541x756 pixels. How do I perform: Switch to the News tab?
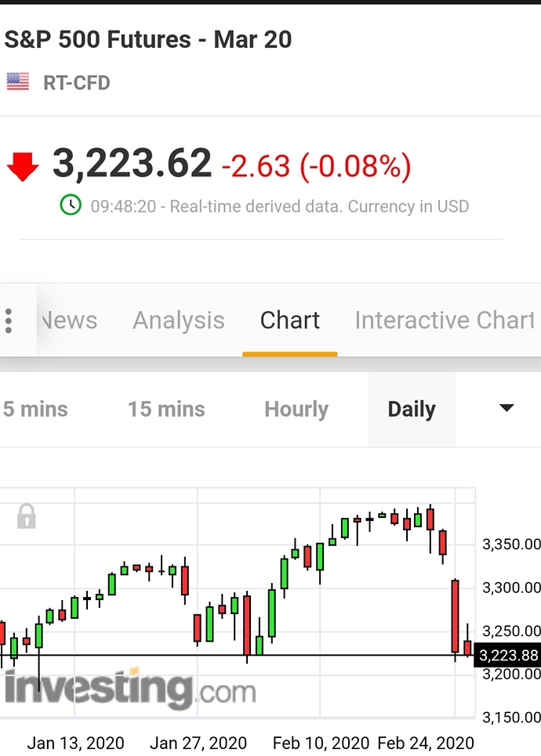coord(70,320)
